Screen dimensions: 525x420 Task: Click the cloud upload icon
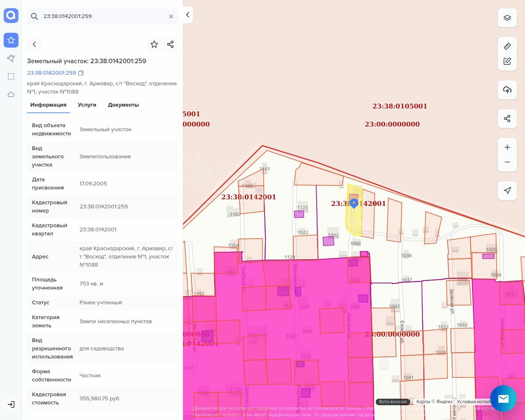[507, 90]
